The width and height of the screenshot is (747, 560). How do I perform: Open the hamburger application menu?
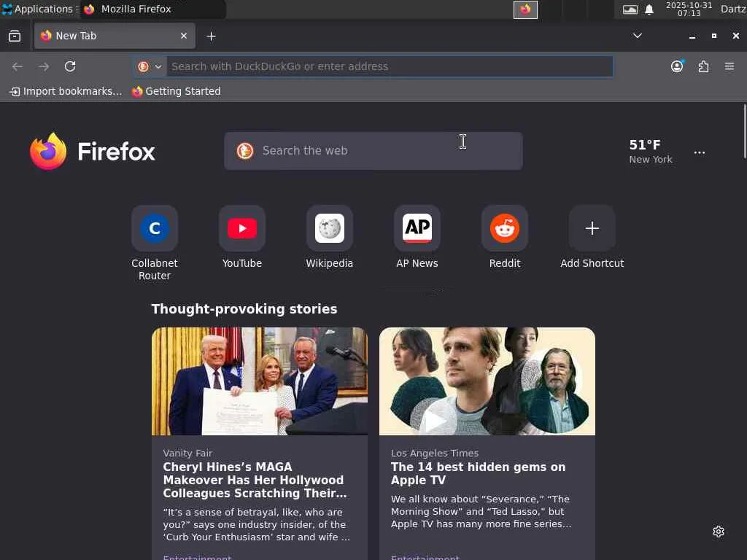tap(729, 66)
